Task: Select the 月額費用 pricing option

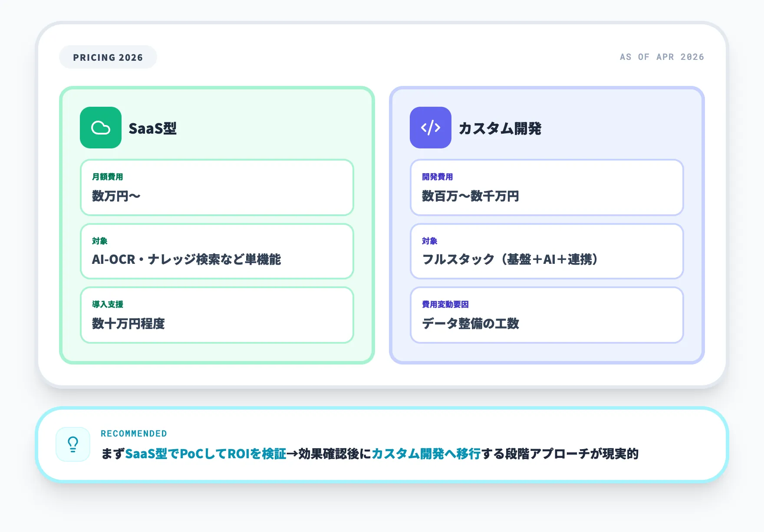Action: 216,188
